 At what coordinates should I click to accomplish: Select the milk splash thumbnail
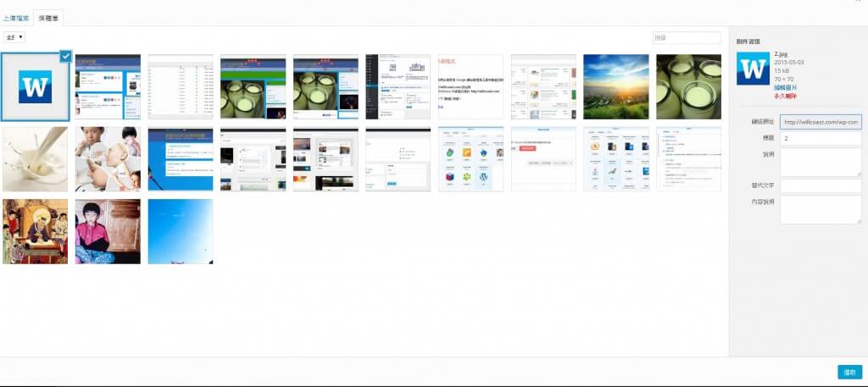pos(35,159)
